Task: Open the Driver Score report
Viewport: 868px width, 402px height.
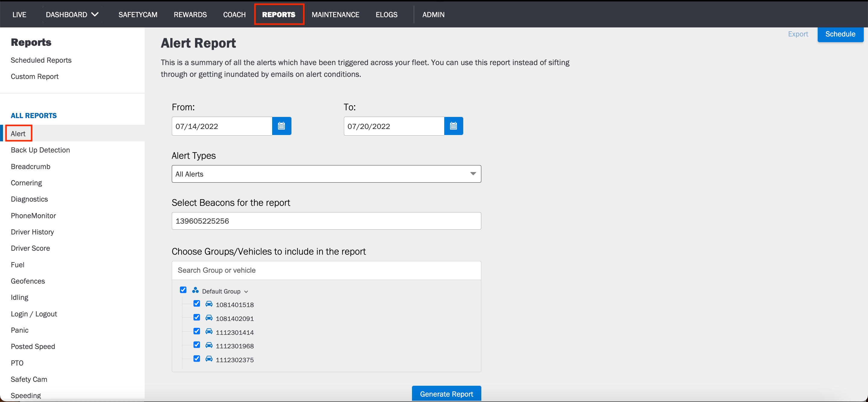Action: pyautogui.click(x=30, y=248)
